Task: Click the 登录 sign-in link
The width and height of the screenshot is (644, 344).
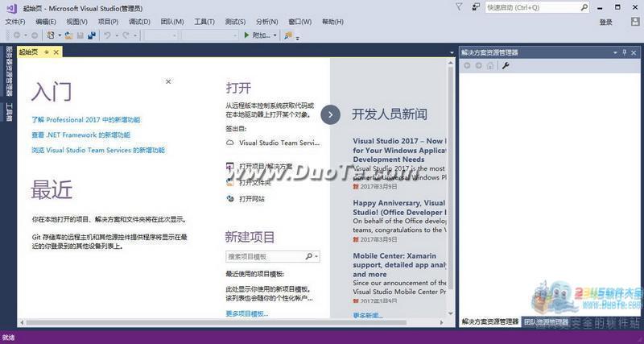Action: [x=606, y=23]
